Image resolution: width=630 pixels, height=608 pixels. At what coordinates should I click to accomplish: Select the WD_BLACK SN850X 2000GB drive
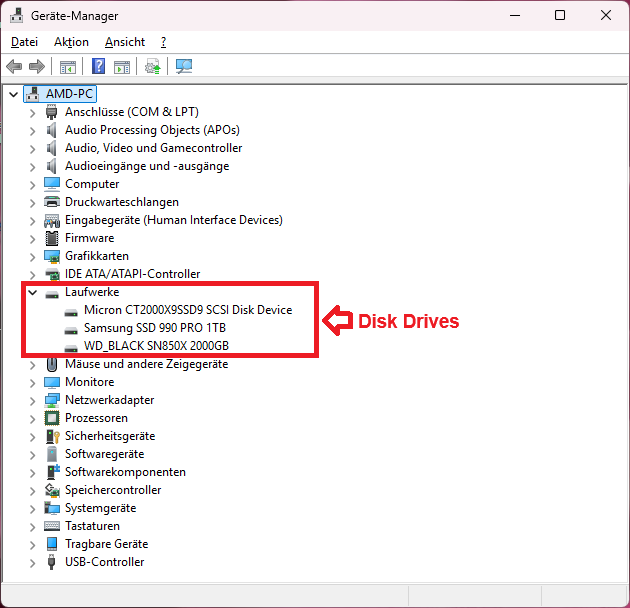click(x=155, y=346)
